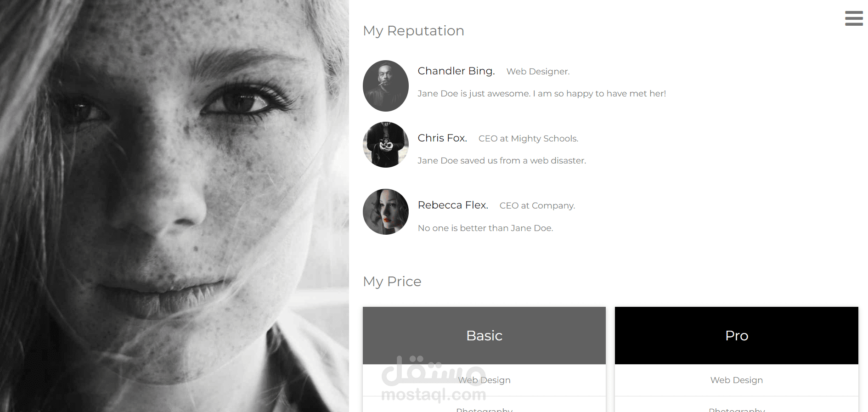Click Web Design row in Basic plan
Image resolution: width=868 pixels, height=412 pixels.
click(484, 380)
